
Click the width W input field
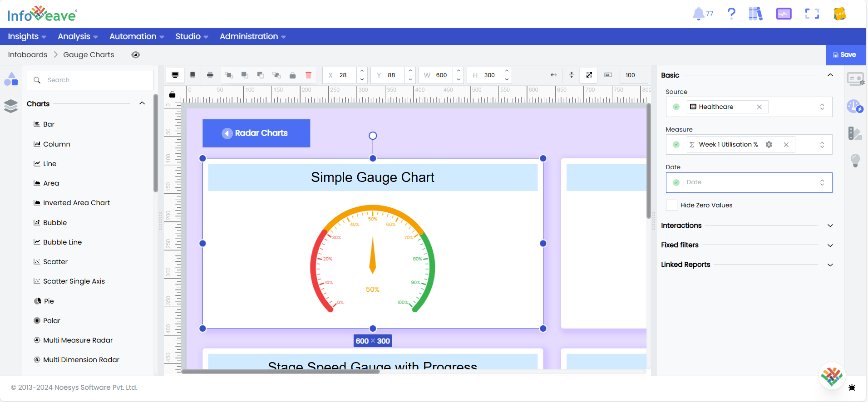click(x=441, y=75)
